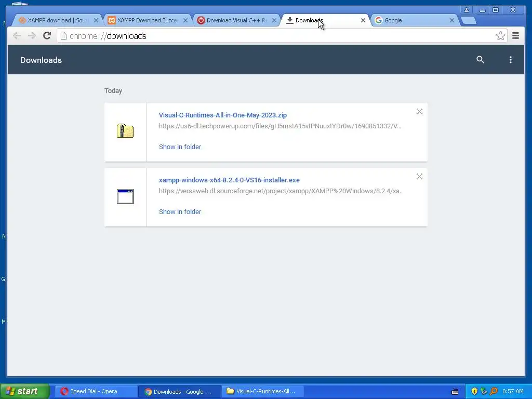This screenshot has height=399, width=532.
Task: Close the XAMPP Download Success tab
Action: point(185,20)
